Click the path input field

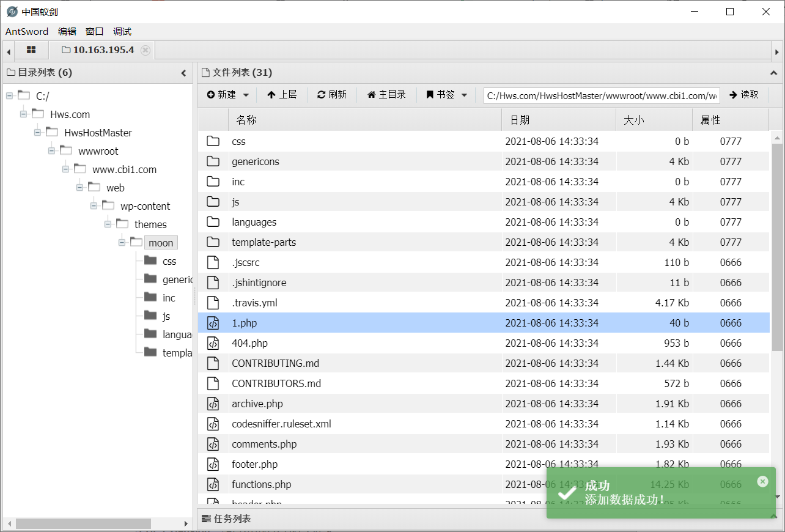[602, 95]
